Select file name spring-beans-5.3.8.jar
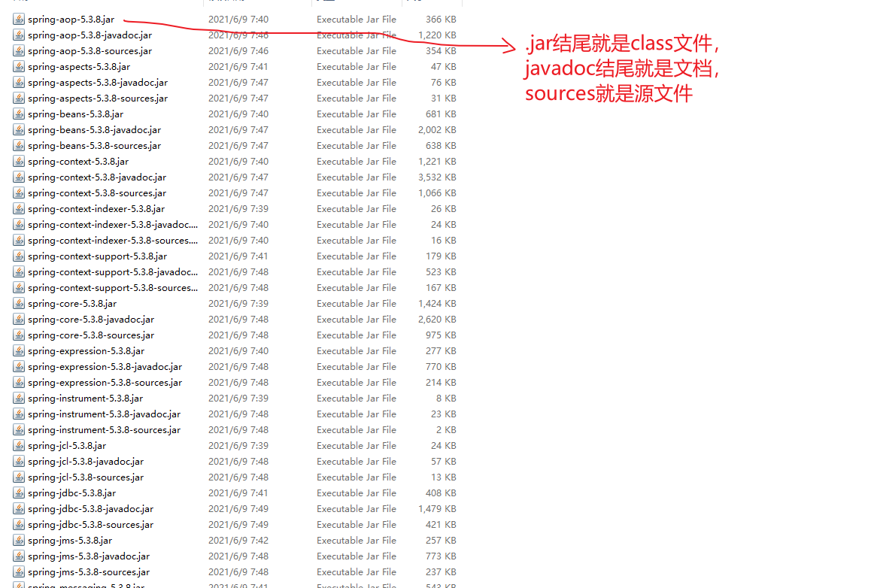This screenshot has height=588, width=874. [76, 114]
